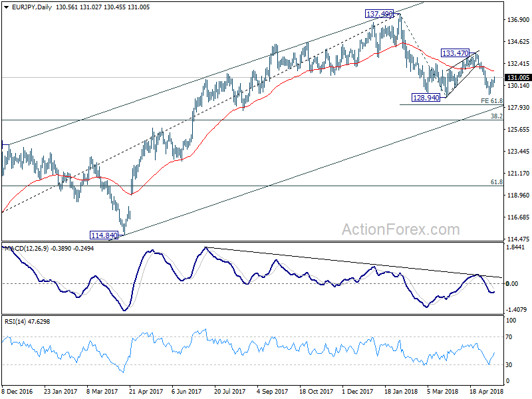Select the 133.470 price label
The width and height of the screenshot is (532, 399).
455,53
